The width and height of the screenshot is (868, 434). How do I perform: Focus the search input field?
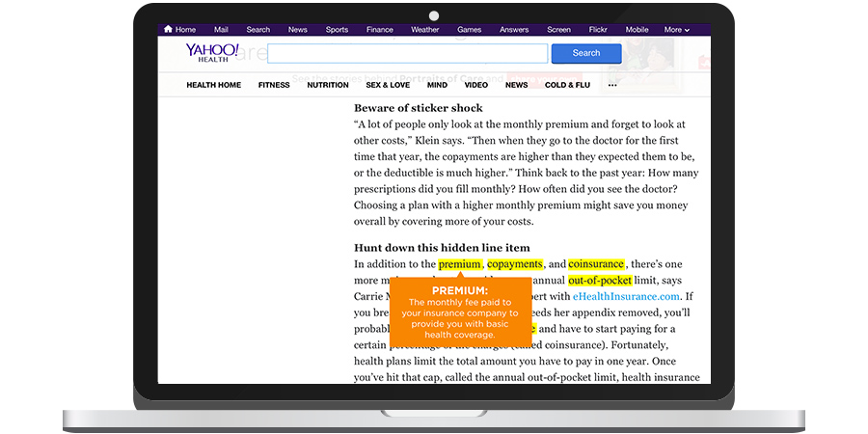click(x=407, y=54)
